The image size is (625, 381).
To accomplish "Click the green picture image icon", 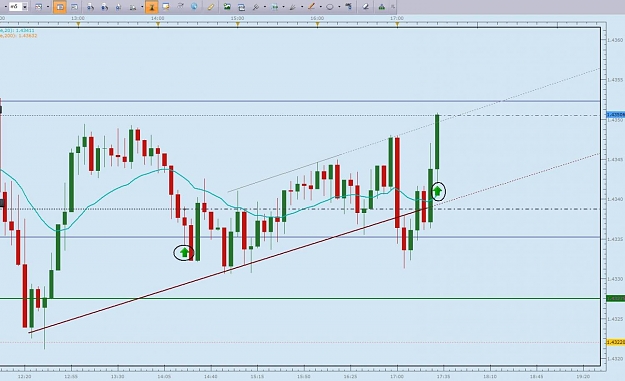I will click(x=227, y=6).
